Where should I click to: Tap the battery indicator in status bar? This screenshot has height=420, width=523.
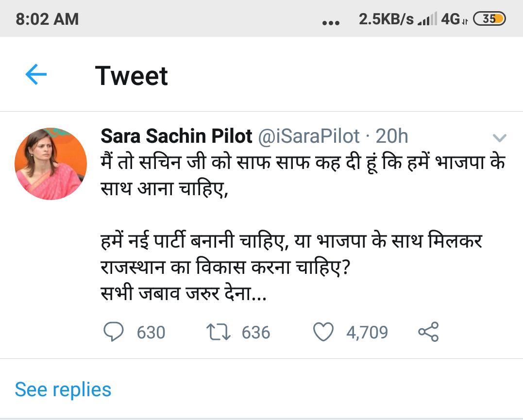[x=489, y=19]
